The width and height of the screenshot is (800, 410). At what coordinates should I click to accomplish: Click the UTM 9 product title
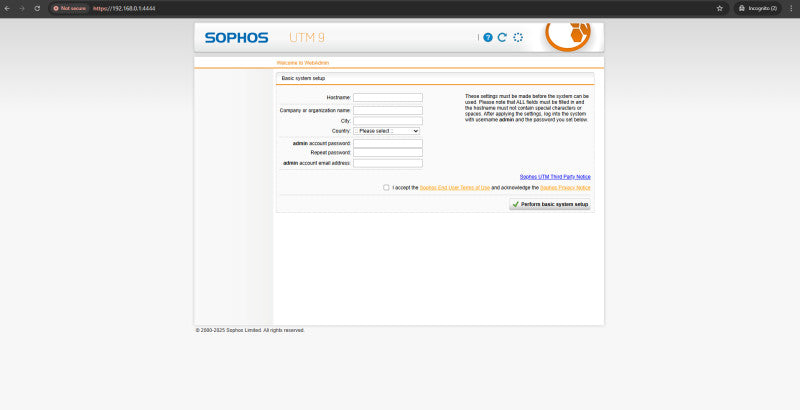pos(307,38)
